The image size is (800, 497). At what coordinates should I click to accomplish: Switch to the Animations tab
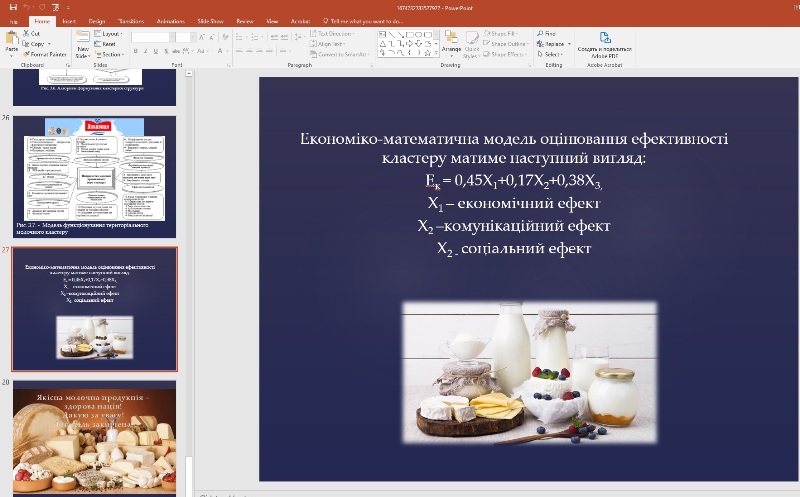[170, 21]
